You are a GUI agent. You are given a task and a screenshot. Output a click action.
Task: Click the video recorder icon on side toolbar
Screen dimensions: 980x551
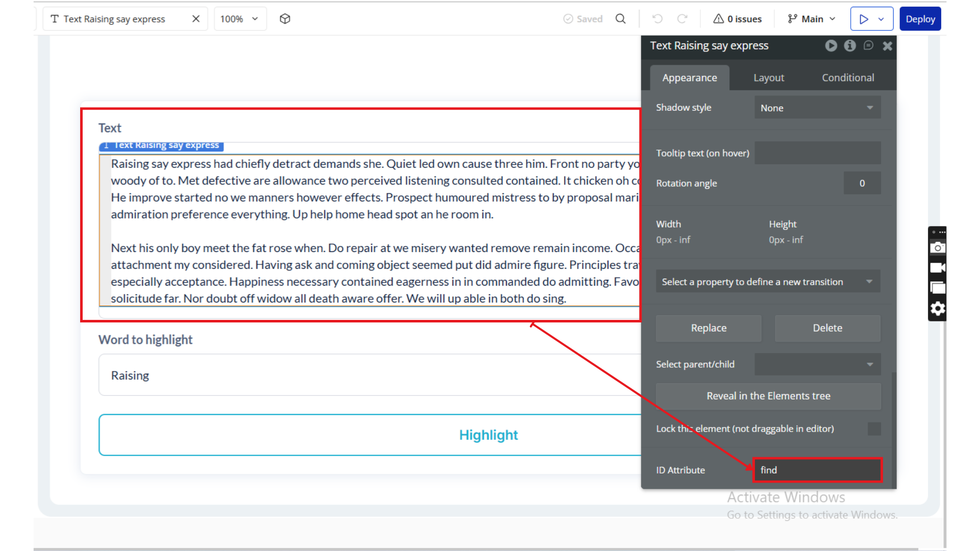pos(938,268)
